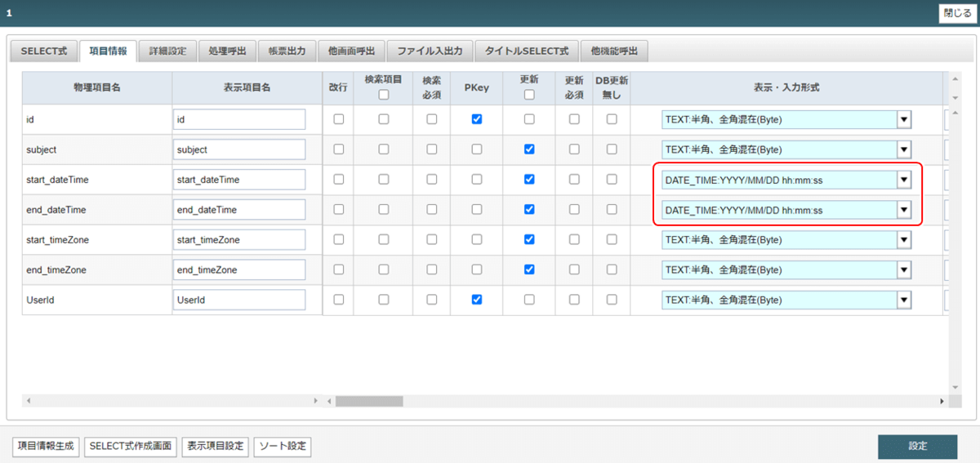Click the 設定 button
This screenshot has height=463, width=980.
pos(917,446)
